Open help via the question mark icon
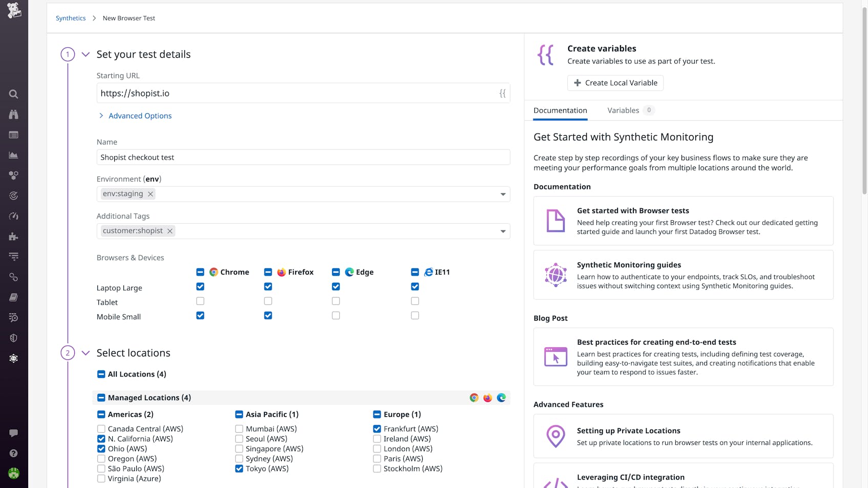Image resolution: width=868 pixels, height=488 pixels. click(14, 453)
